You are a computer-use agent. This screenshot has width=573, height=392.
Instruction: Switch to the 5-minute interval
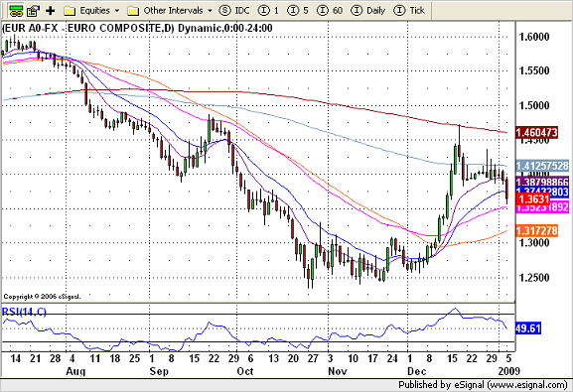[x=298, y=11]
